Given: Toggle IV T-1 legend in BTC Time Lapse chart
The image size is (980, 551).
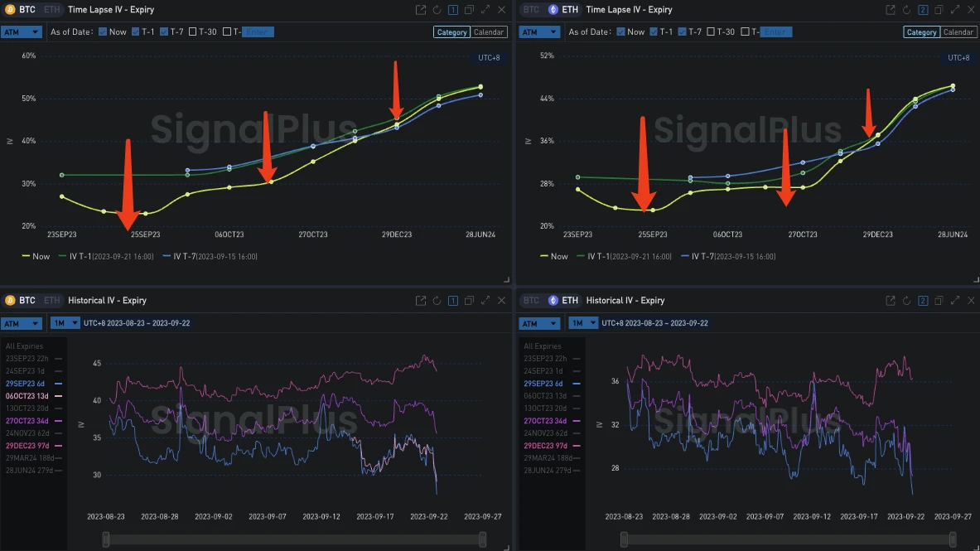Looking at the screenshot, I should pos(106,256).
